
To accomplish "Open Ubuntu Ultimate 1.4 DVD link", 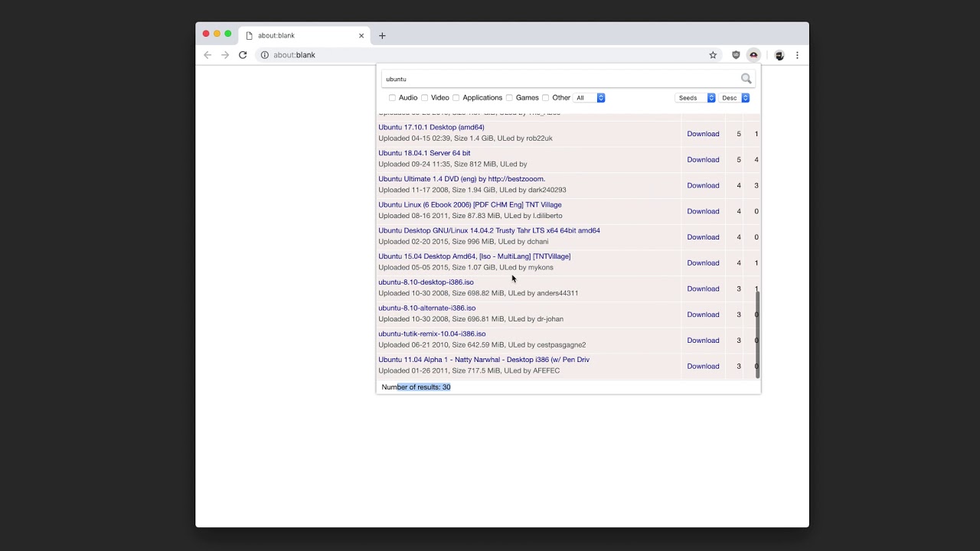I will pyautogui.click(x=462, y=179).
